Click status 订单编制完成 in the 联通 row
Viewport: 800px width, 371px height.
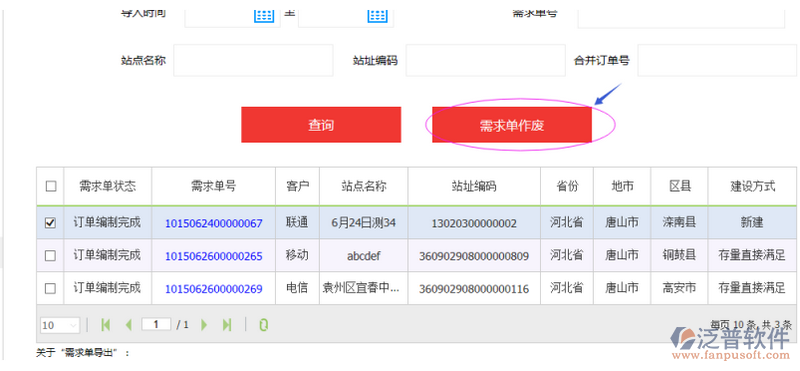(x=107, y=222)
